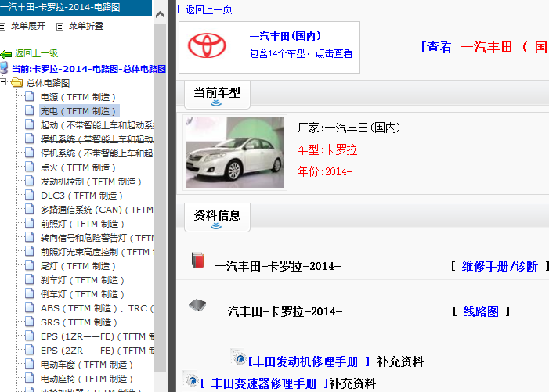Click the 菜单展开 list icon
The image size is (549, 392).
pyautogui.click(x=2, y=27)
